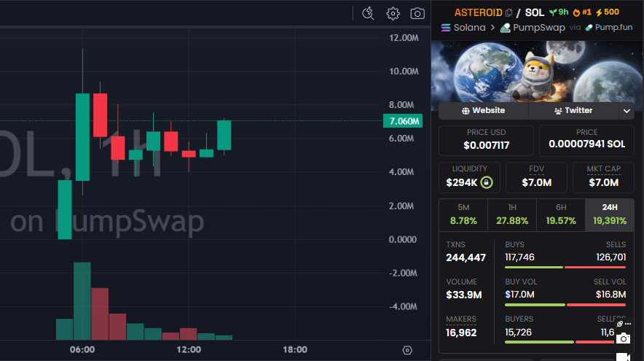Click the MAKERS 16,962 value

461,333
